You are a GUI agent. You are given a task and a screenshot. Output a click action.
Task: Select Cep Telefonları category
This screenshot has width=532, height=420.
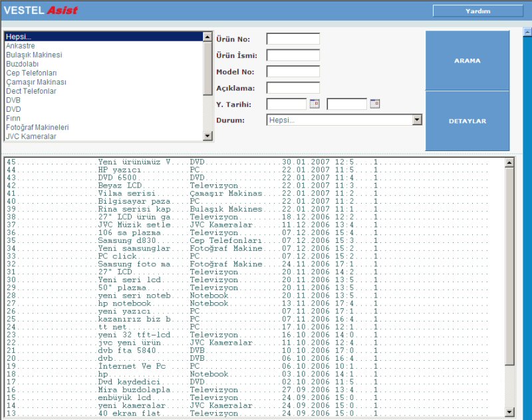coord(104,73)
